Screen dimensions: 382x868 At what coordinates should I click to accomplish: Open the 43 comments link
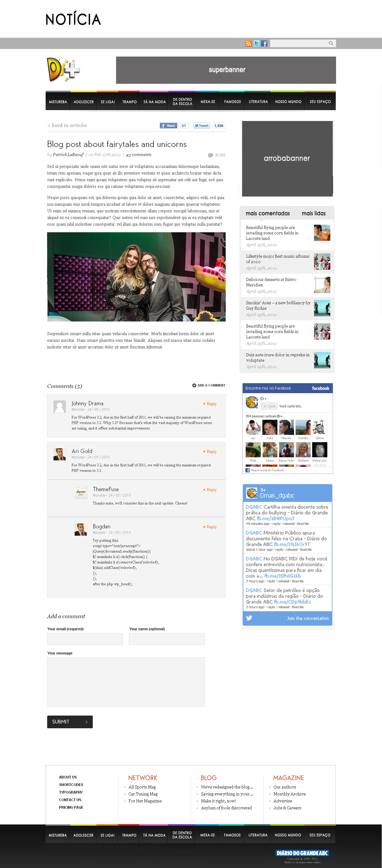[139, 155]
